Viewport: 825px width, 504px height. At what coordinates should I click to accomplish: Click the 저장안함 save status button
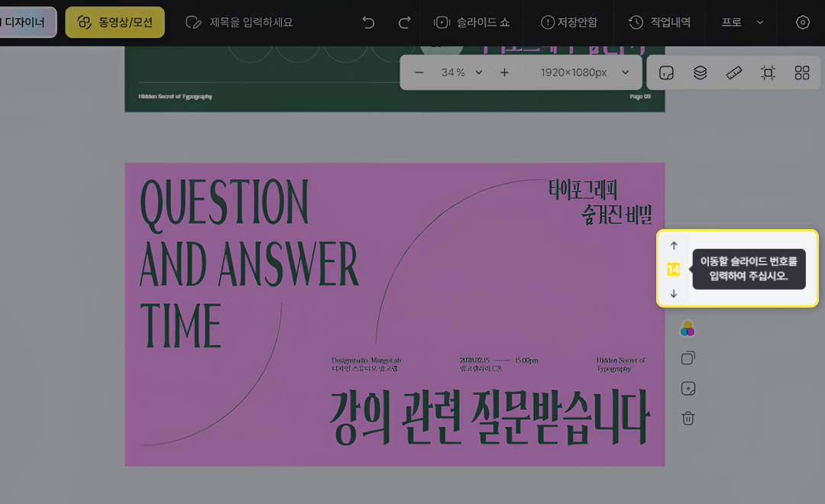tap(569, 23)
